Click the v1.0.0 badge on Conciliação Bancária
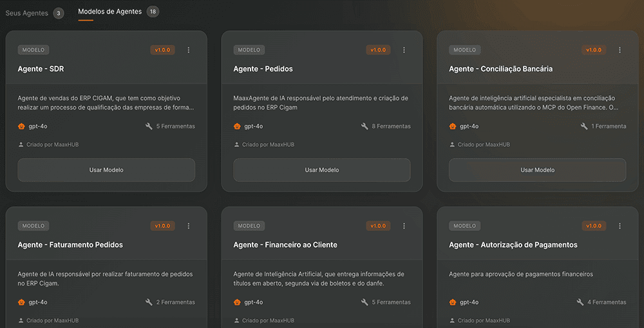644x328 pixels. click(x=594, y=50)
